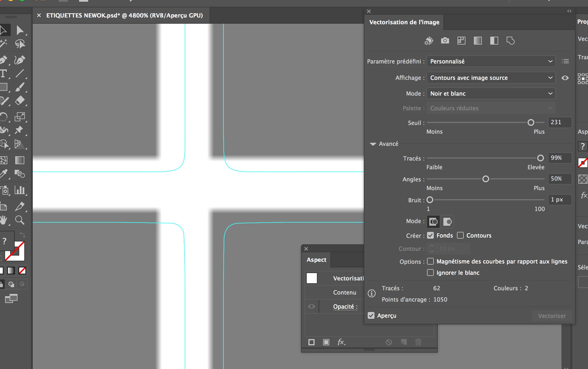The height and width of the screenshot is (369, 588).
Task: Check Ignorer le blanc option
Action: click(430, 273)
